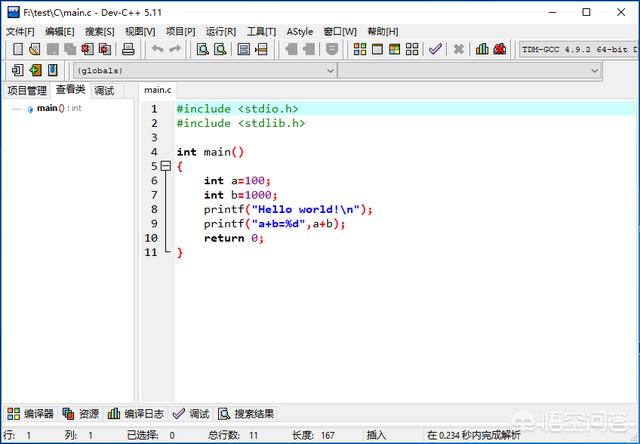Open the 搜索结果 bottom panel tab
Screen dimensions: 640x444
[x=246, y=414]
